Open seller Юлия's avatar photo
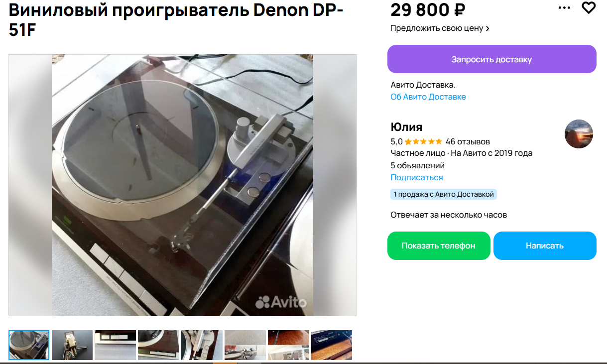 [x=579, y=133]
